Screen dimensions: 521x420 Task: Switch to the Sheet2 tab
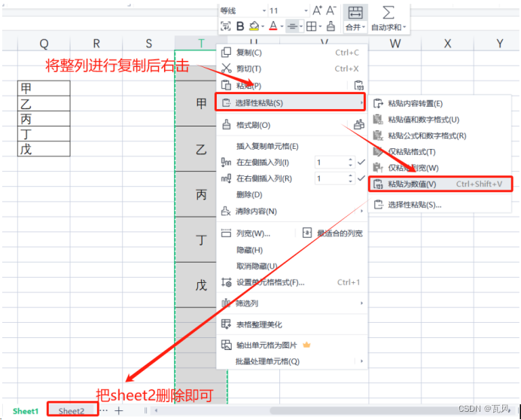click(x=72, y=411)
